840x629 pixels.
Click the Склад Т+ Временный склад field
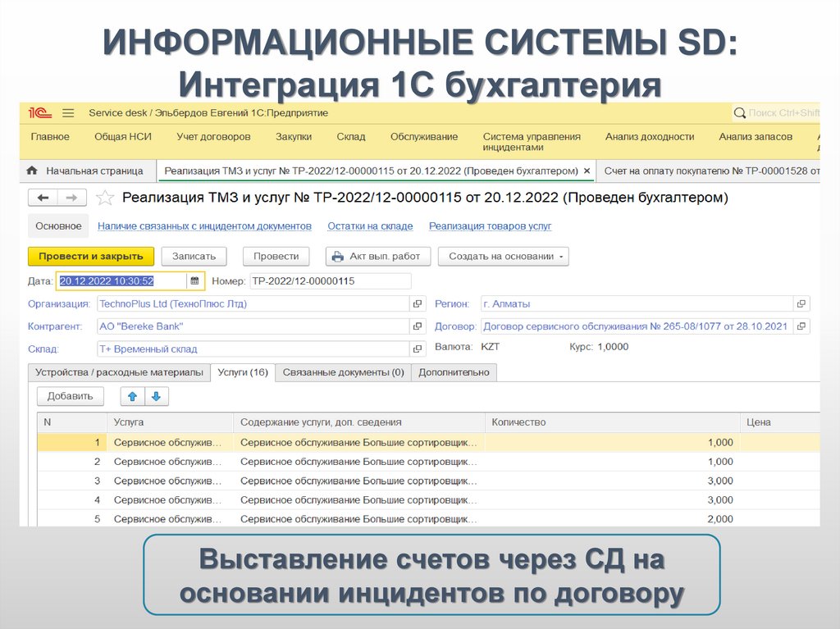click(x=253, y=349)
